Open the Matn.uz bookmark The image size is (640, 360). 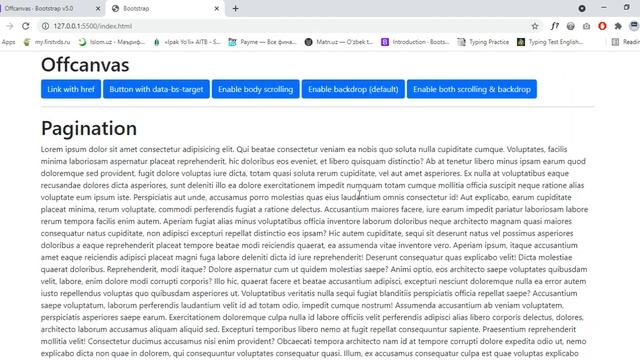tap(339, 42)
